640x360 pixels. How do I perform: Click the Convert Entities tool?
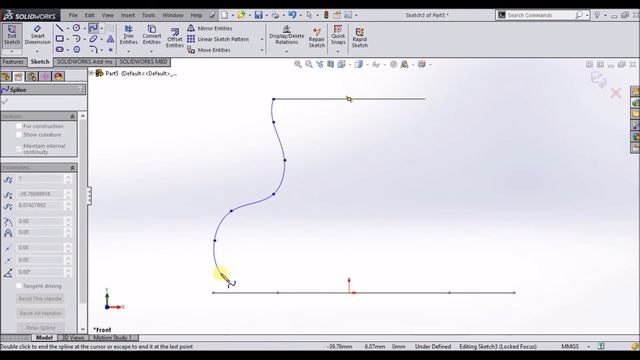pyautogui.click(x=151, y=35)
